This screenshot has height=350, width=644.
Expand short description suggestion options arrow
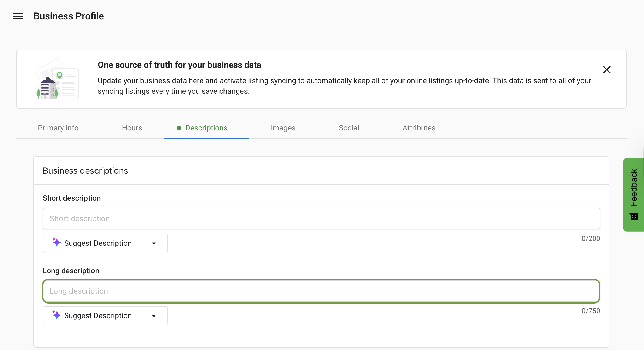click(154, 243)
